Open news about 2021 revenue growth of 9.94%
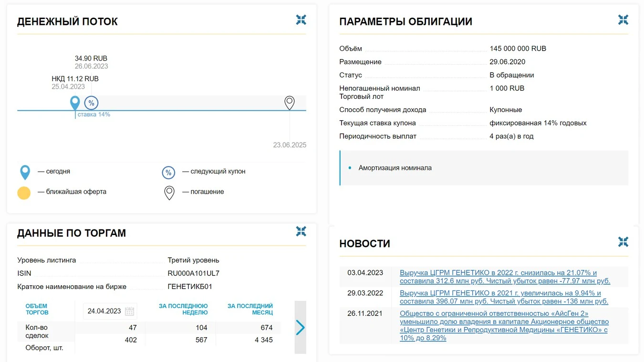Image resolution: width=644 pixels, height=362 pixels. [504, 297]
